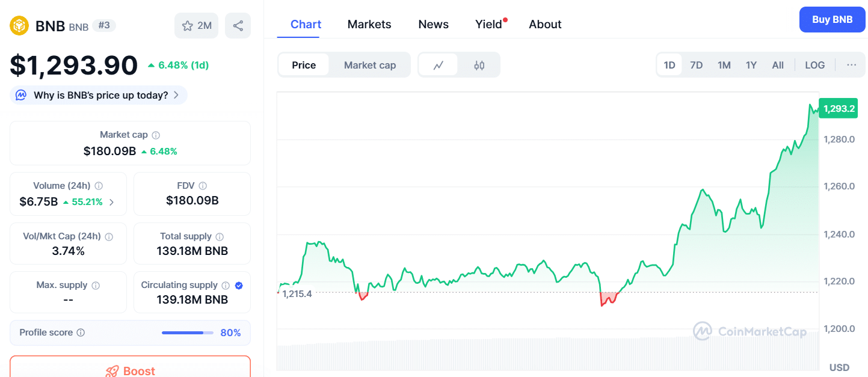Click the FDV info icon
The height and width of the screenshot is (377, 868).
point(203,186)
